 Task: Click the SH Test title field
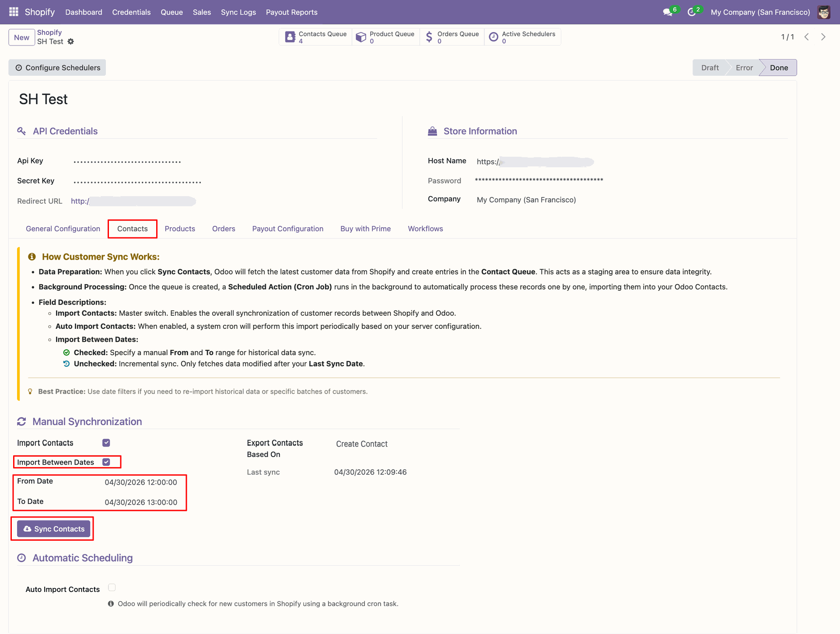[x=43, y=99]
